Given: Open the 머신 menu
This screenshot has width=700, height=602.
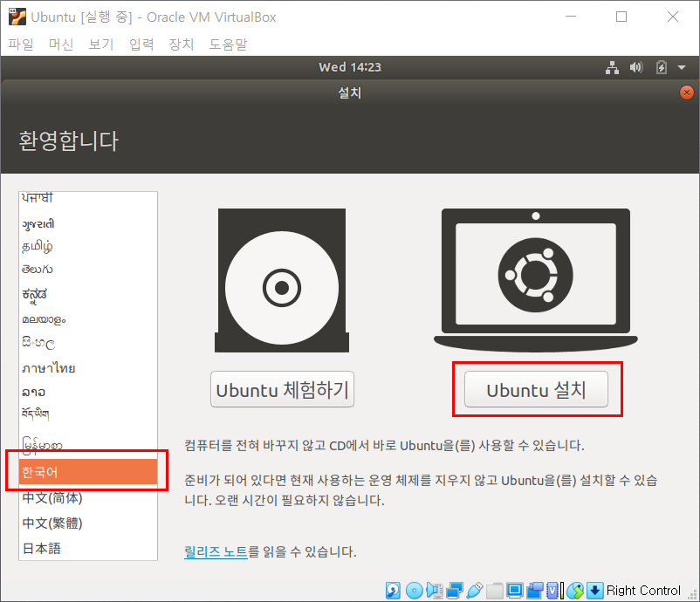Looking at the screenshot, I should [61, 44].
